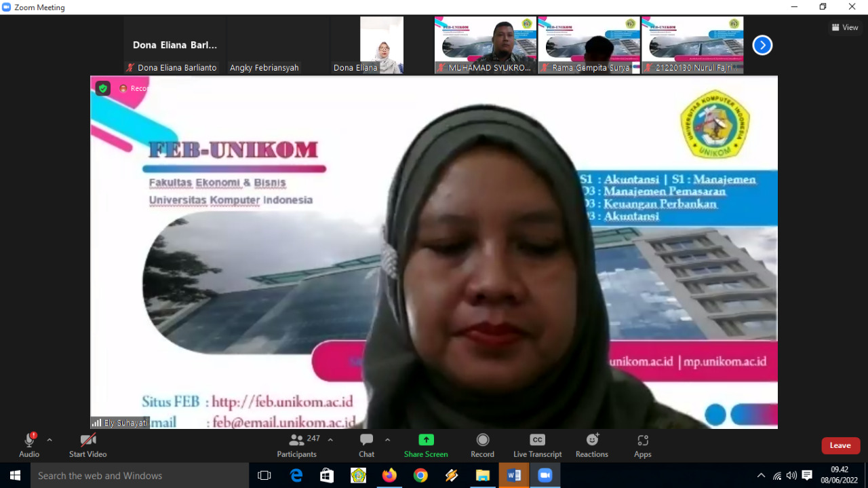The width and height of the screenshot is (868, 488).
Task: Open the UNIKOM emblem app on taskbar
Action: point(358,476)
